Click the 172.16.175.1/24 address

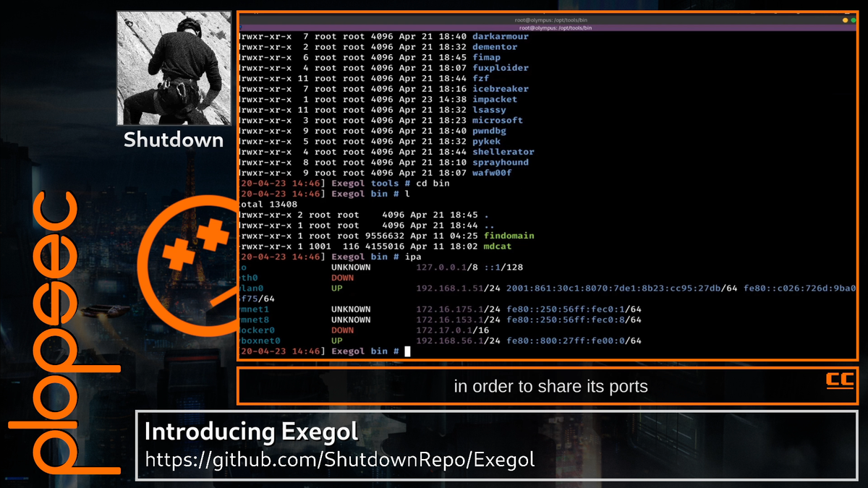(459, 309)
